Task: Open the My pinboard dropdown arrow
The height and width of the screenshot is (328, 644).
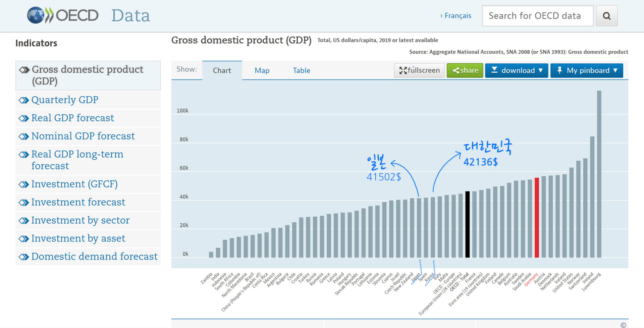Action: coord(615,70)
